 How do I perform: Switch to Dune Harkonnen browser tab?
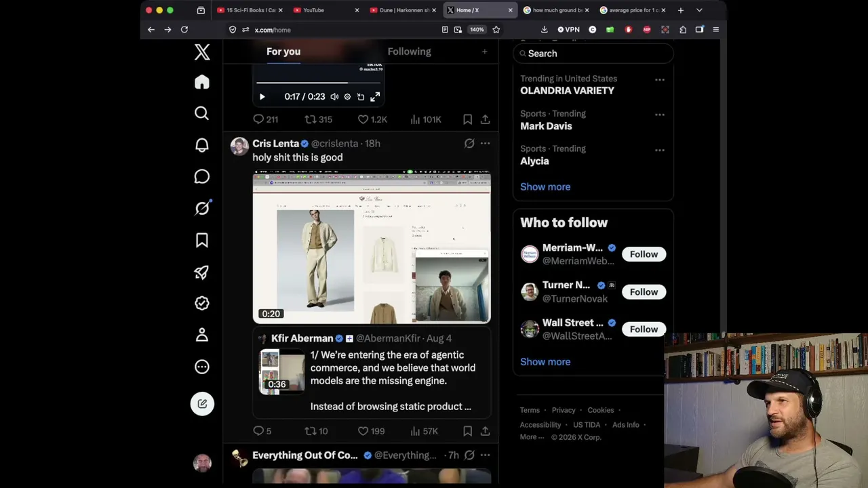tap(403, 10)
